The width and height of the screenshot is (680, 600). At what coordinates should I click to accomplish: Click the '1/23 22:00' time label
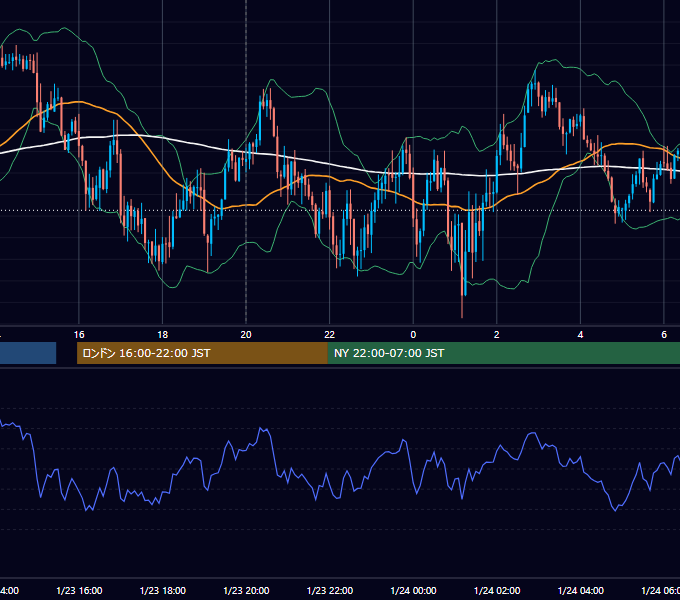click(330, 590)
